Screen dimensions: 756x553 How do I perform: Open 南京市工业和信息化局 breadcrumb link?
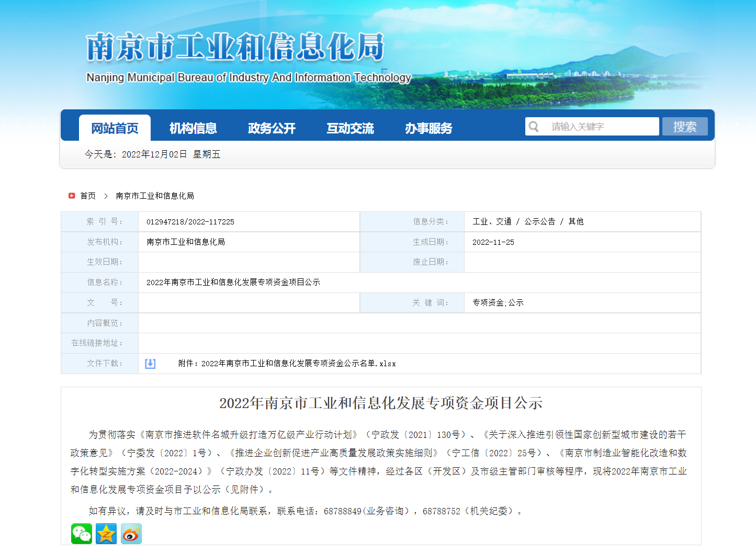[x=155, y=196]
